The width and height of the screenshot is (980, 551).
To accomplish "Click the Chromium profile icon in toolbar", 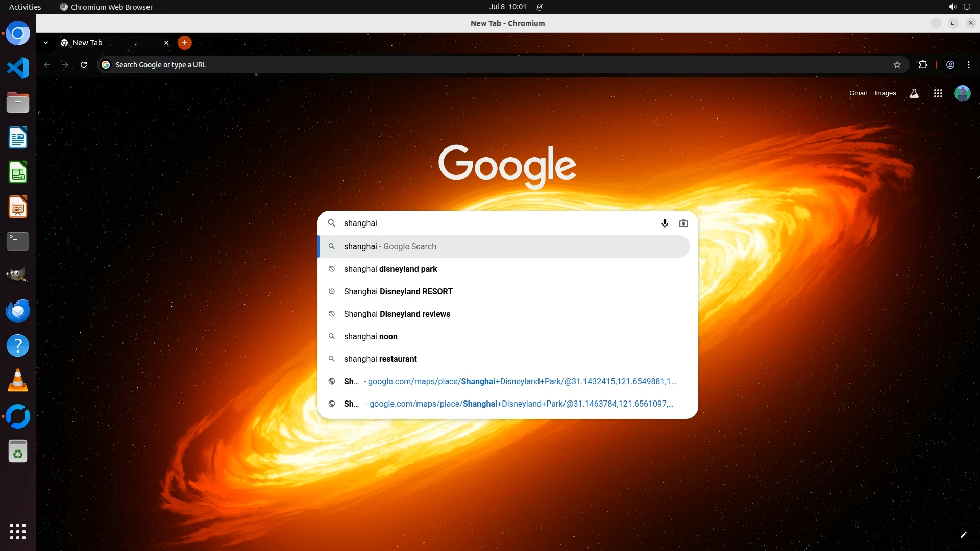I will (x=950, y=65).
